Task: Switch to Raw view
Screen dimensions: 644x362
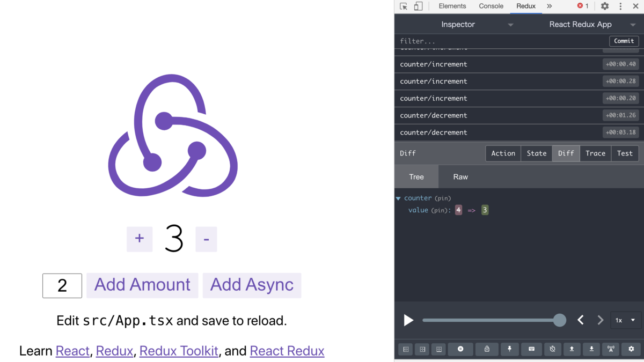Action: click(460, 176)
